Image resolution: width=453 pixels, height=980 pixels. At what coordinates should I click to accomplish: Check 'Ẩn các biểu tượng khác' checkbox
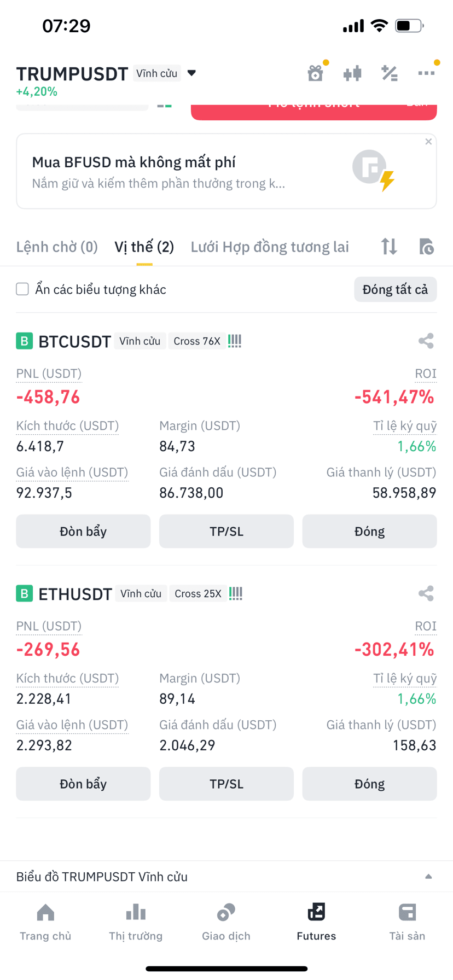click(22, 289)
